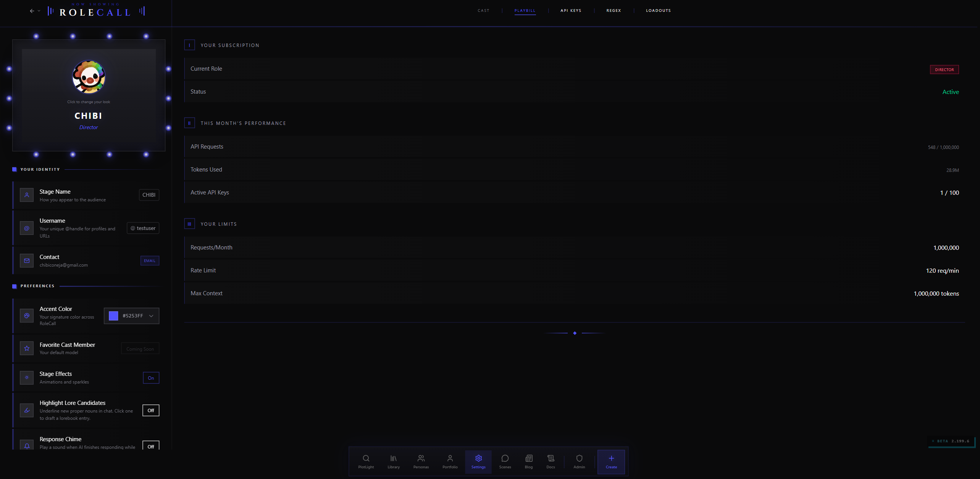
Task: Click the Active status text
Action: [x=950, y=92]
